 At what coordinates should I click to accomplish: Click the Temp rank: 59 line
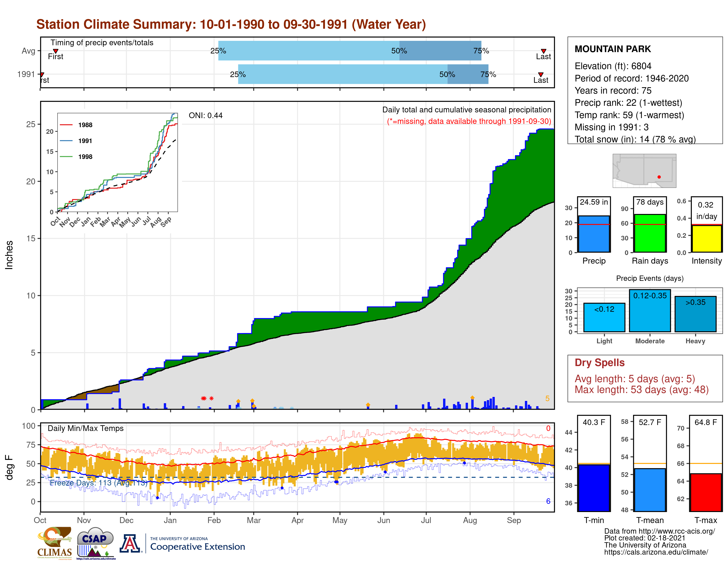(629, 115)
